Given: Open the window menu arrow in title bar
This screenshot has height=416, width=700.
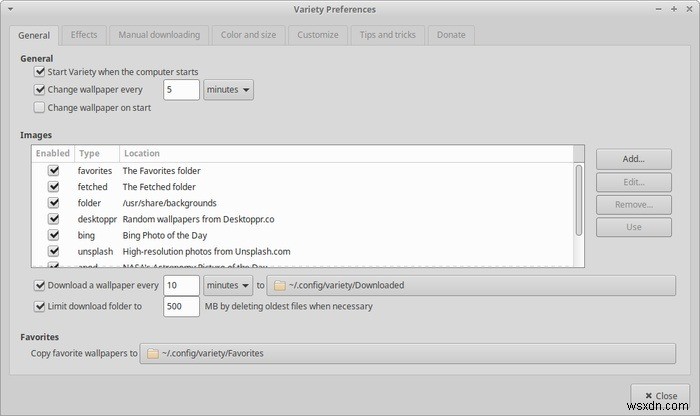Looking at the screenshot, I should (10, 9).
